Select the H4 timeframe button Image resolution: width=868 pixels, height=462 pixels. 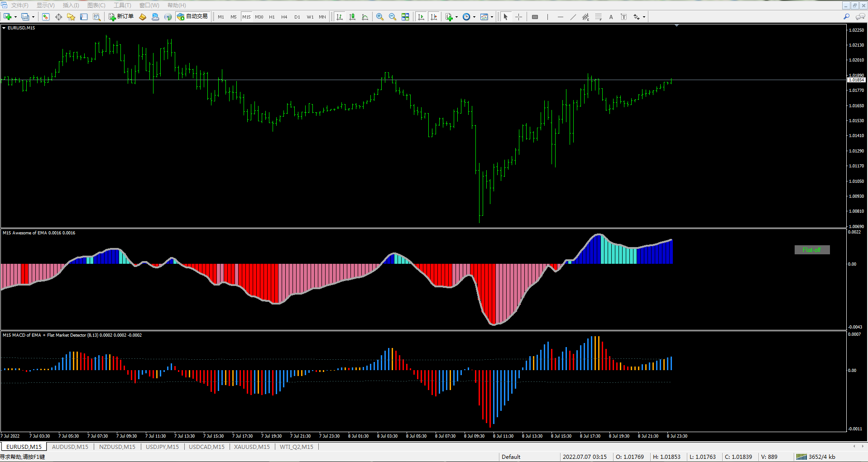click(x=284, y=17)
